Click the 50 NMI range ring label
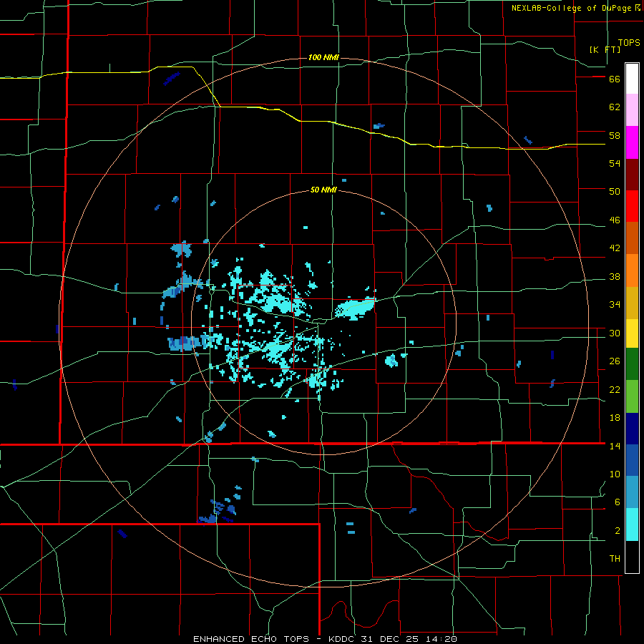 (x=323, y=190)
